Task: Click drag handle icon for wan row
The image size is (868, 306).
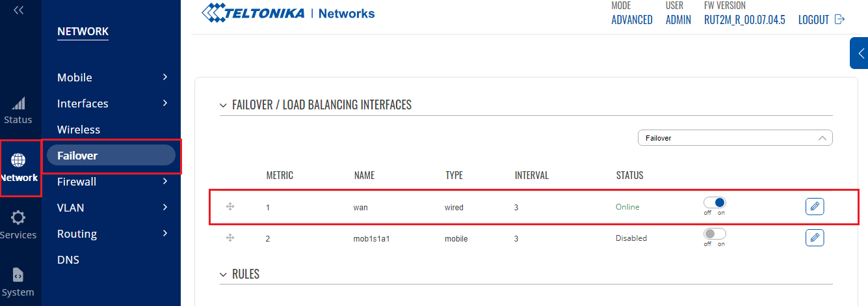Action: (230, 207)
